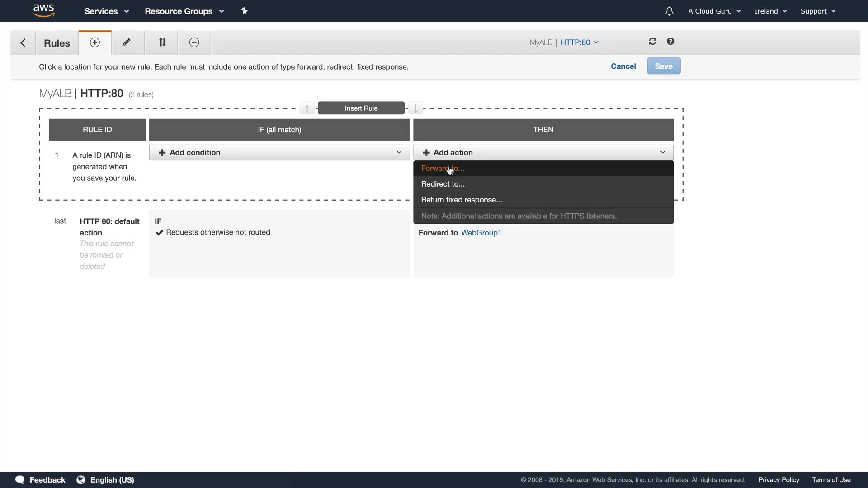The image size is (868, 488).
Task: Click the delete rules minus icon
Action: tap(194, 42)
